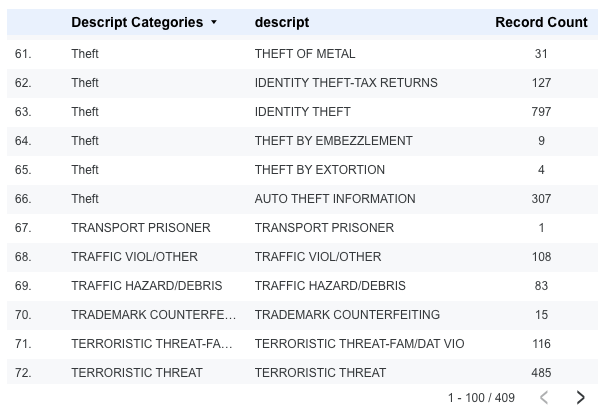This screenshot has height=419, width=604.
Task: Sort by the Record Count column header
Action: (x=541, y=22)
